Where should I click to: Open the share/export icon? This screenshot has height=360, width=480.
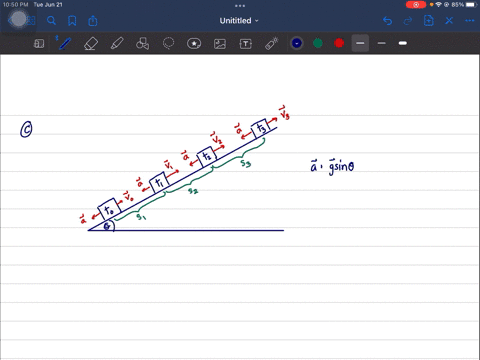pyautogui.click(x=93, y=21)
